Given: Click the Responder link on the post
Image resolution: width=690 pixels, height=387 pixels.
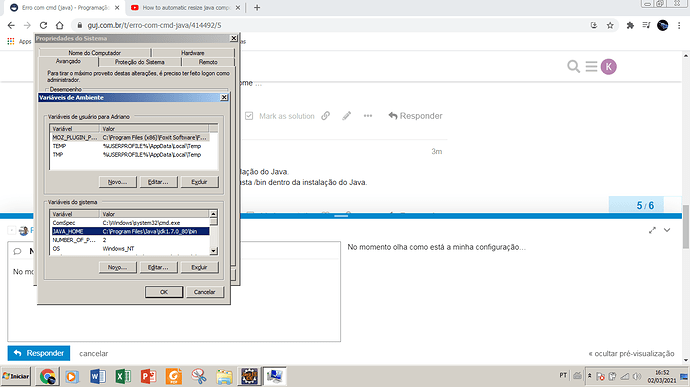Looking at the screenshot, I should [x=415, y=116].
